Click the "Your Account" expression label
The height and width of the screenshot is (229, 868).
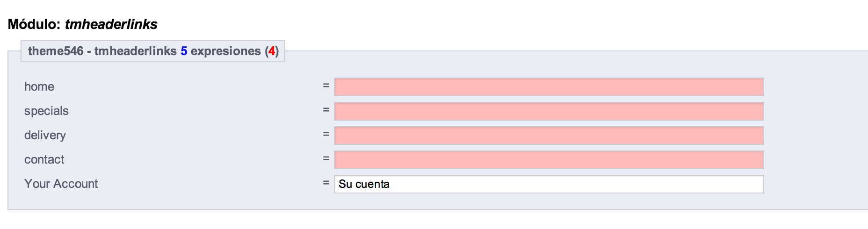point(61,184)
